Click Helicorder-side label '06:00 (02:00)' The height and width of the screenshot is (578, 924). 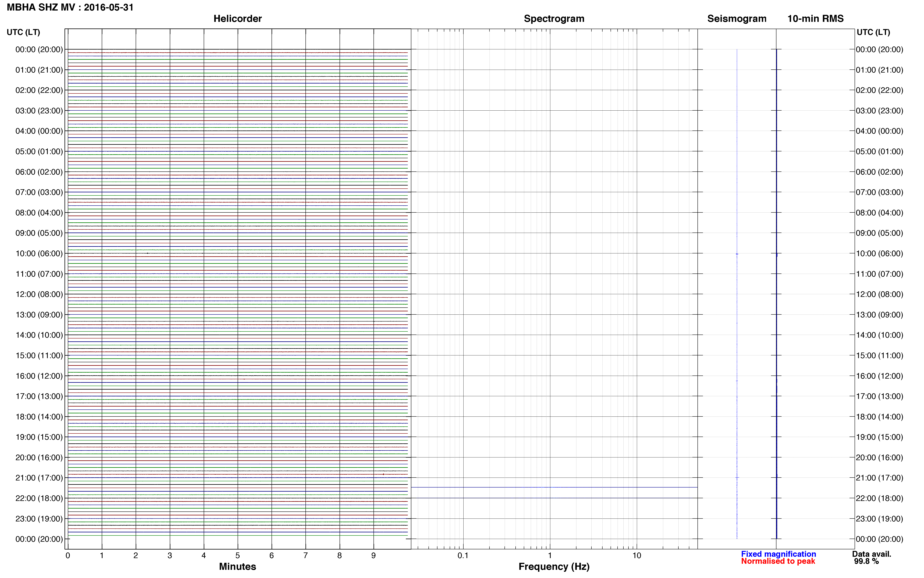coord(39,172)
